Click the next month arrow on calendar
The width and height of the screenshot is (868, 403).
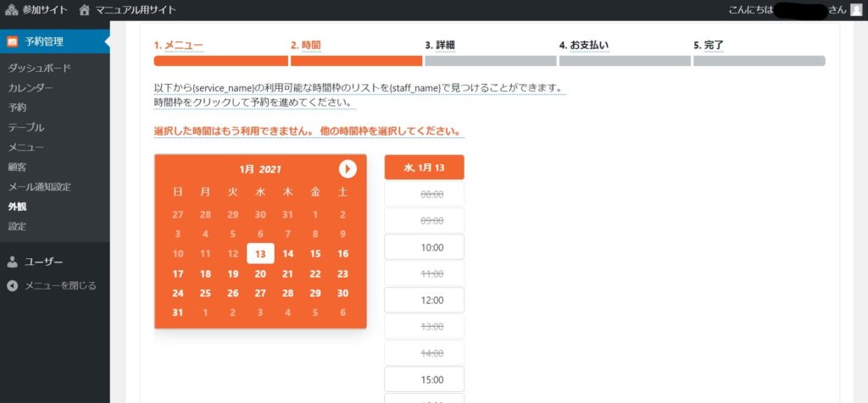pyautogui.click(x=348, y=168)
